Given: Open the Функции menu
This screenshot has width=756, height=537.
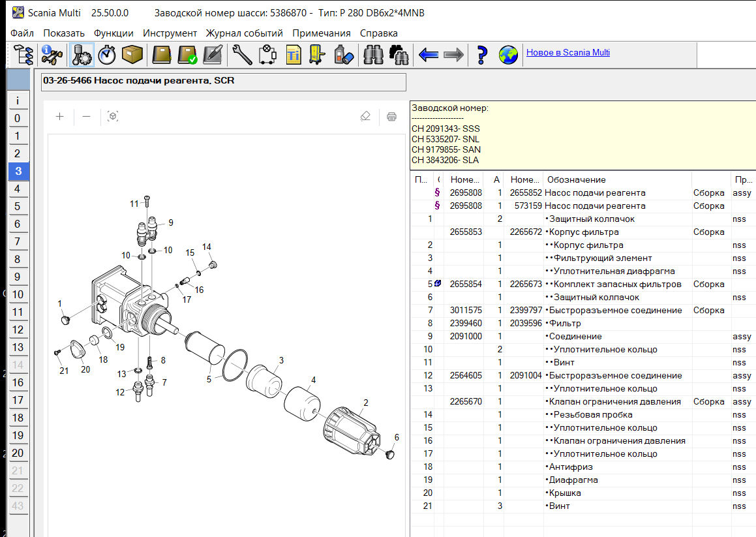Looking at the screenshot, I should pos(113,33).
